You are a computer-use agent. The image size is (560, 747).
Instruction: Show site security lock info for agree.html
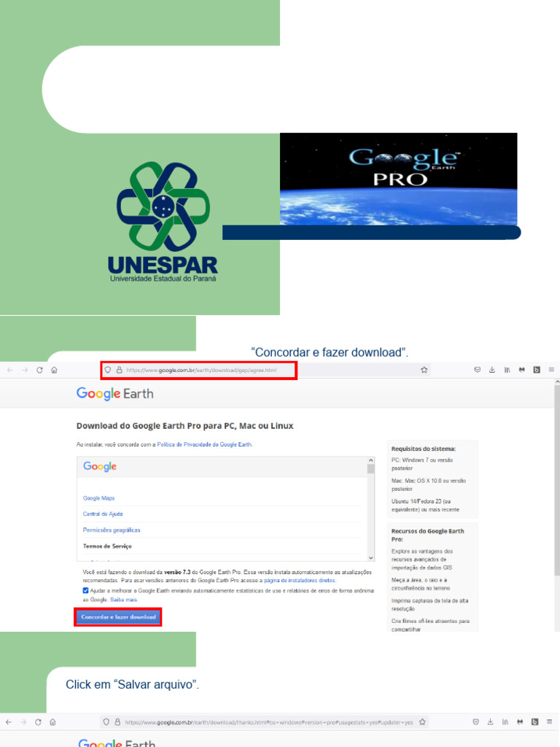[119, 370]
